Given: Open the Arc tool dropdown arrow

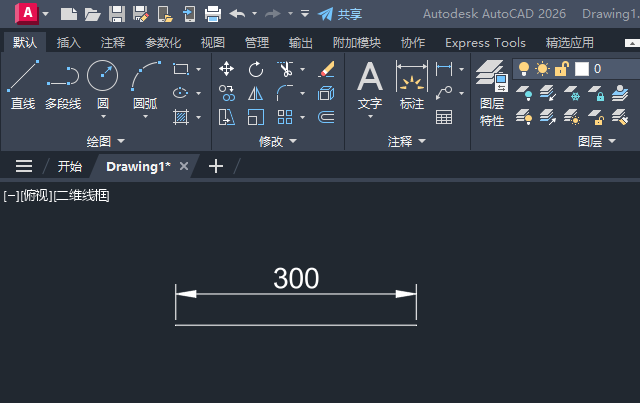Looking at the screenshot, I should click(145, 117).
